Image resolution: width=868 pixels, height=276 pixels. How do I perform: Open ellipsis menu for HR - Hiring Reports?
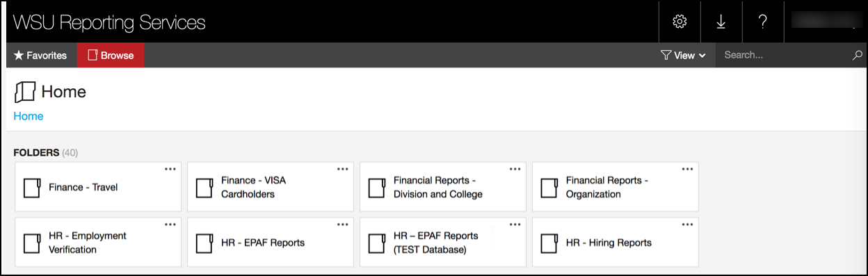688,225
